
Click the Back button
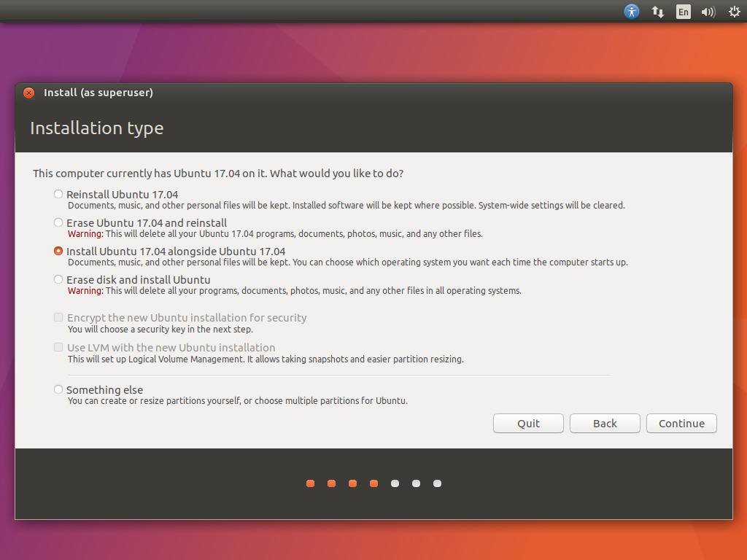605,424
